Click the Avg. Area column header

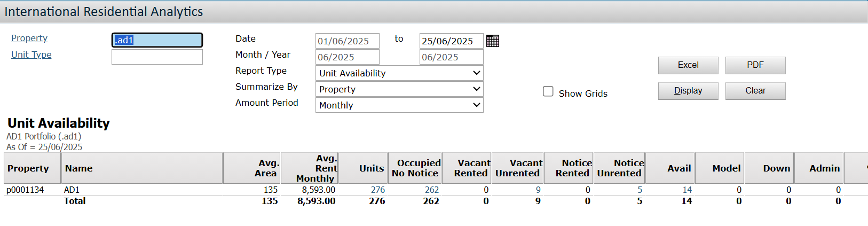pos(252,168)
